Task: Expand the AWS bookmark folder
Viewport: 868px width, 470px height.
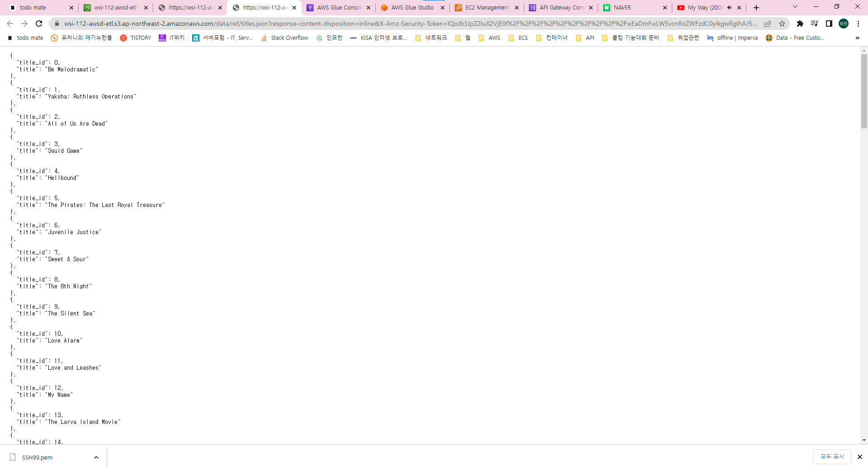Action: tap(490, 38)
